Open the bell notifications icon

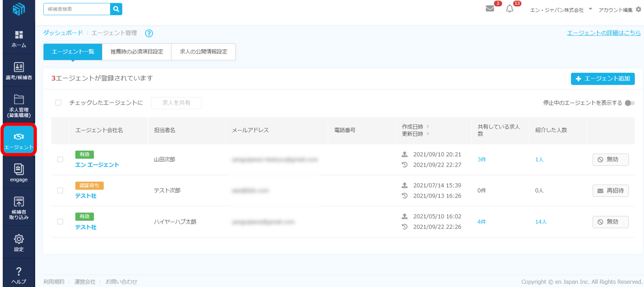point(509,9)
